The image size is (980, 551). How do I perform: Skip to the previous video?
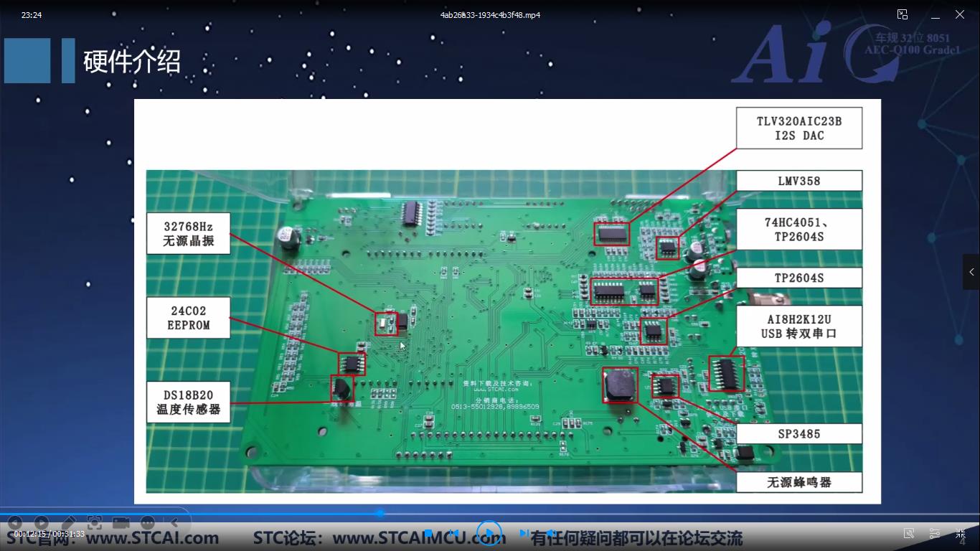tap(453, 533)
